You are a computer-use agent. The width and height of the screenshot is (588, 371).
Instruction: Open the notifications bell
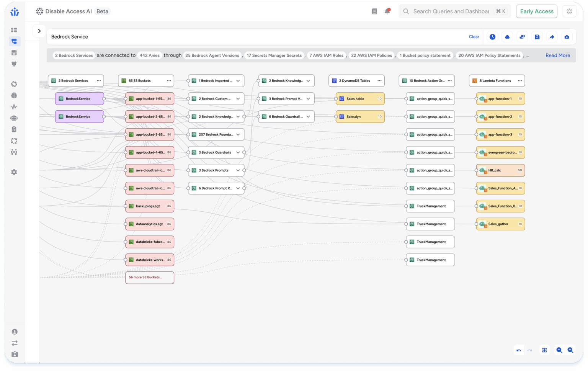click(x=387, y=11)
